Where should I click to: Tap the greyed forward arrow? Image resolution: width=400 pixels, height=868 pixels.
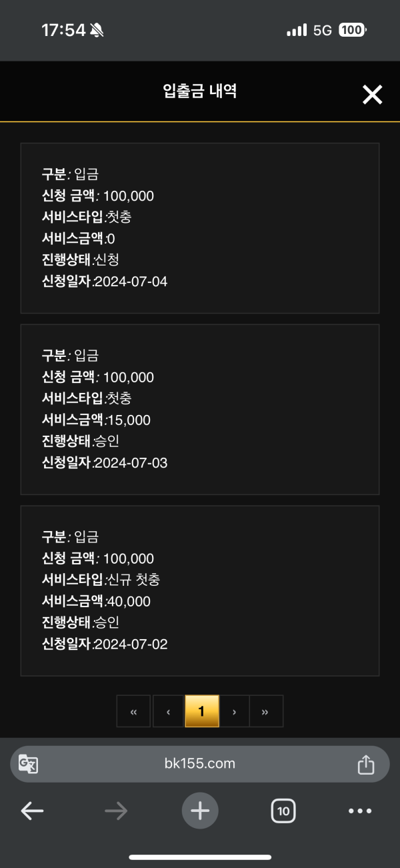(x=116, y=811)
